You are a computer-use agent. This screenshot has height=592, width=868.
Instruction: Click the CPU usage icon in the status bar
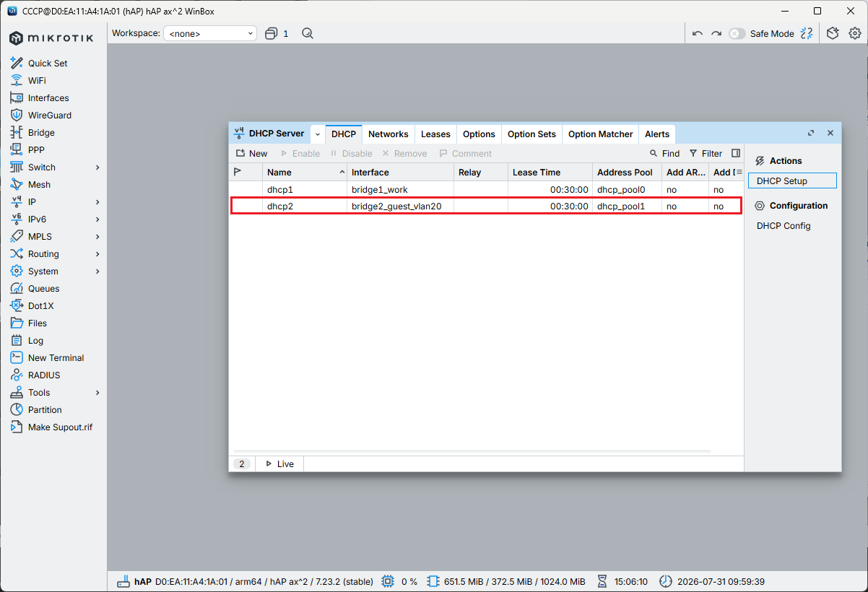pos(388,581)
